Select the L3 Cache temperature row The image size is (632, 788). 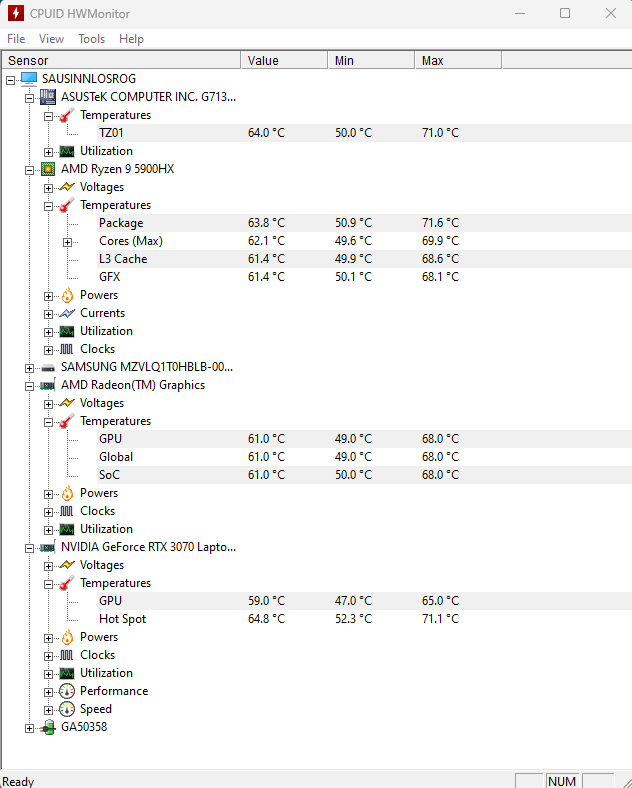click(364, 259)
